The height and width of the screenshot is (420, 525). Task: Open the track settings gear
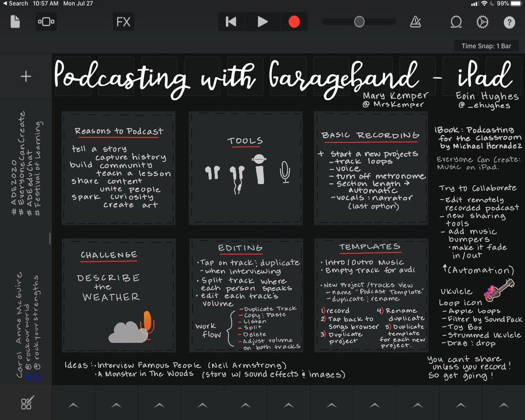click(x=482, y=21)
